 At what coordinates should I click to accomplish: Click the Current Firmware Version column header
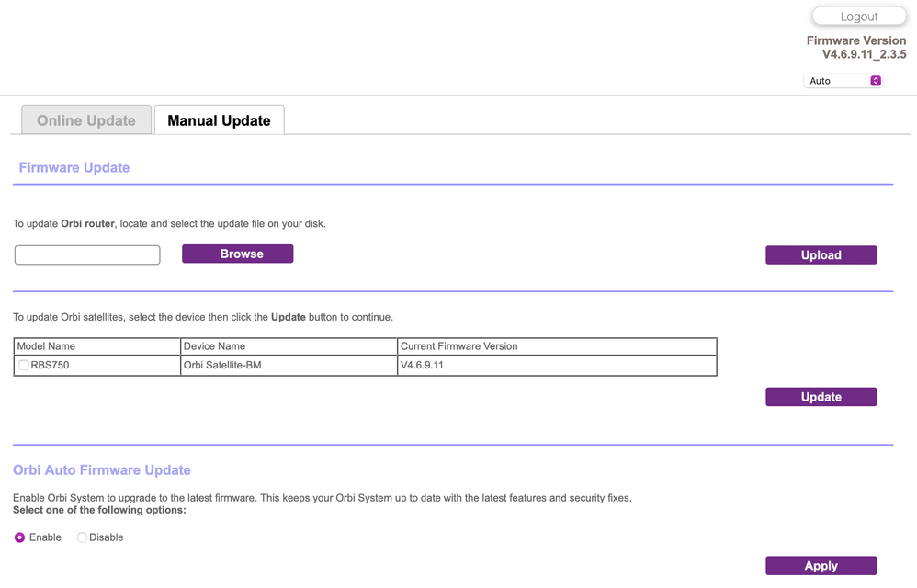coord(459,346)
